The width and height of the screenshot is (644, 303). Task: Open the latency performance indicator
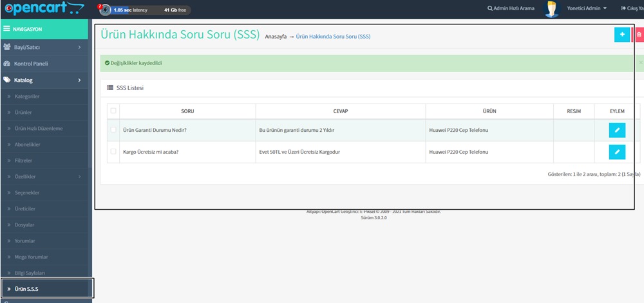click(129, 10)
